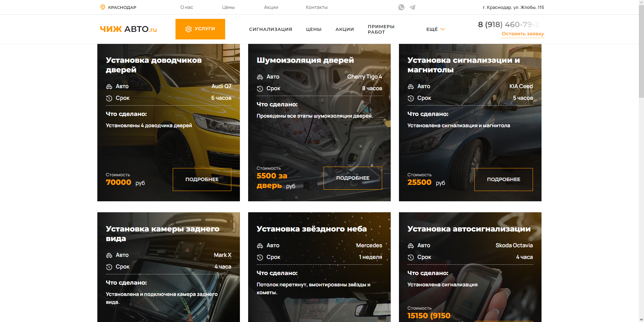Click the orange Услуги button
Image resolution: width=644 pixels, height=322 pixels.
(200, 29)
